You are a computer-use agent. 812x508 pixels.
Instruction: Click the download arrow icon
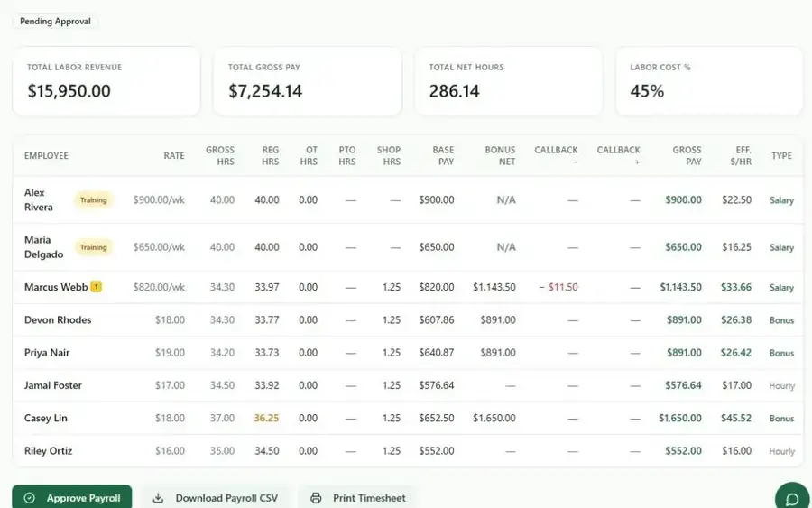click(x=158, y=498)
